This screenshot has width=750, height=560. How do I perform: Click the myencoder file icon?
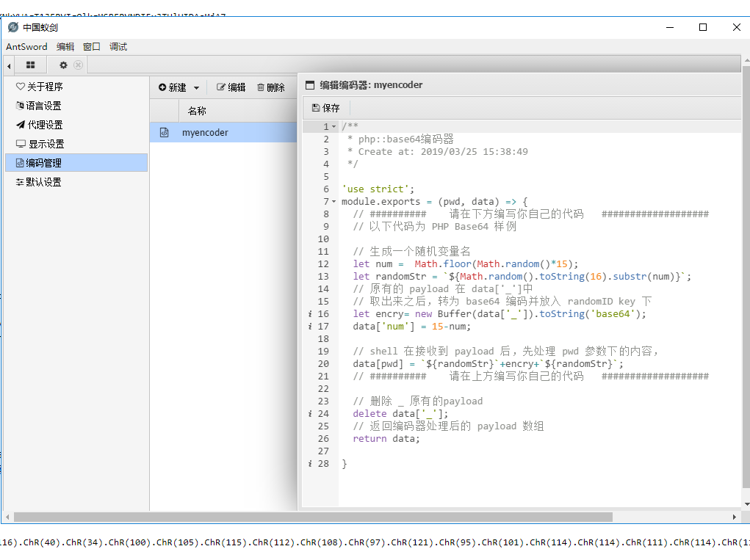164,132
